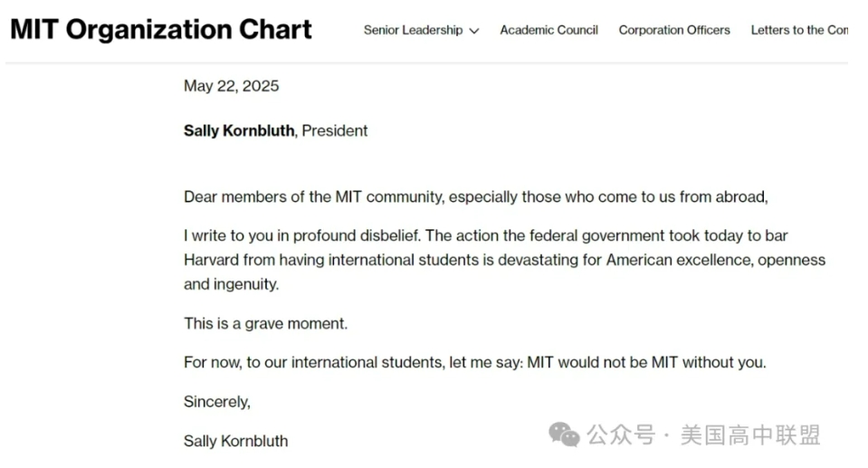Select the Letters to the Community nav item
Image resolution: width=868 pixels, height=468 pixels.
point(799,30)
